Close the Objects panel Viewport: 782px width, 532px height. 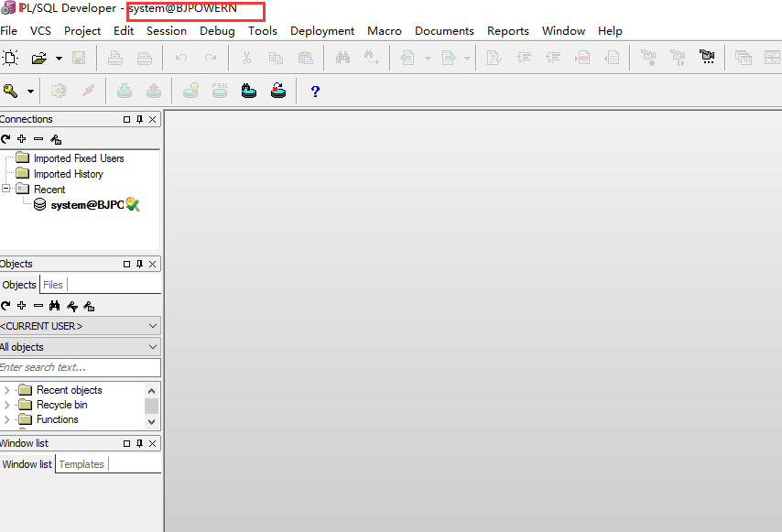pyautogui.click(x=153, y=264)
